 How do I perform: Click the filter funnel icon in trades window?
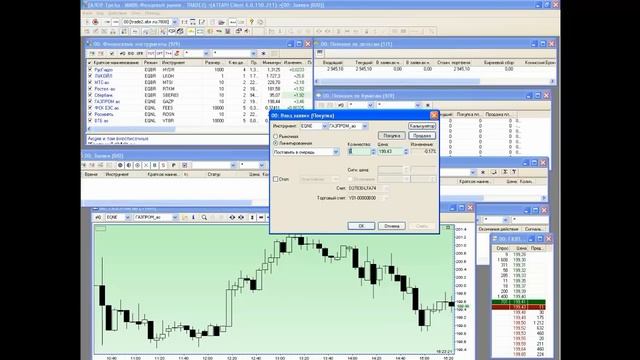pyautogui.click(x=514, y=172)
